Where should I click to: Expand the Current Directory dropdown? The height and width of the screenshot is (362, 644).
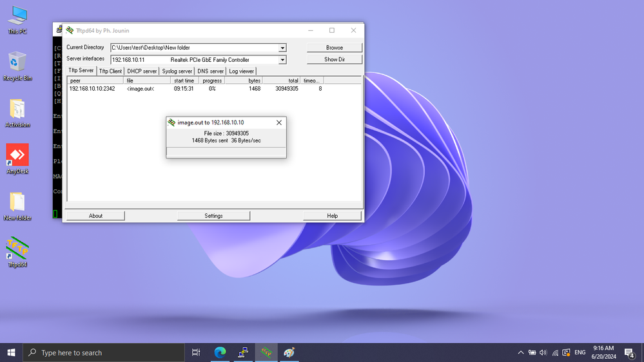(x=282, y=48)
